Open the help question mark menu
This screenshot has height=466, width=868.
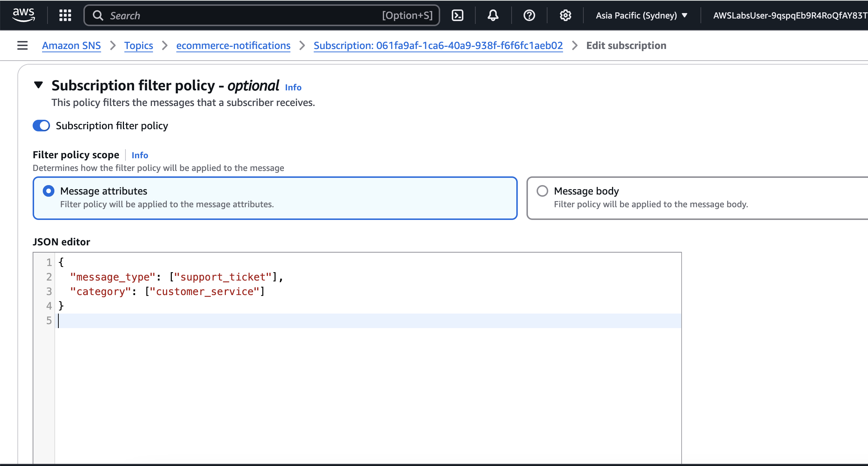pyautogui.click(x=529, y=15)
